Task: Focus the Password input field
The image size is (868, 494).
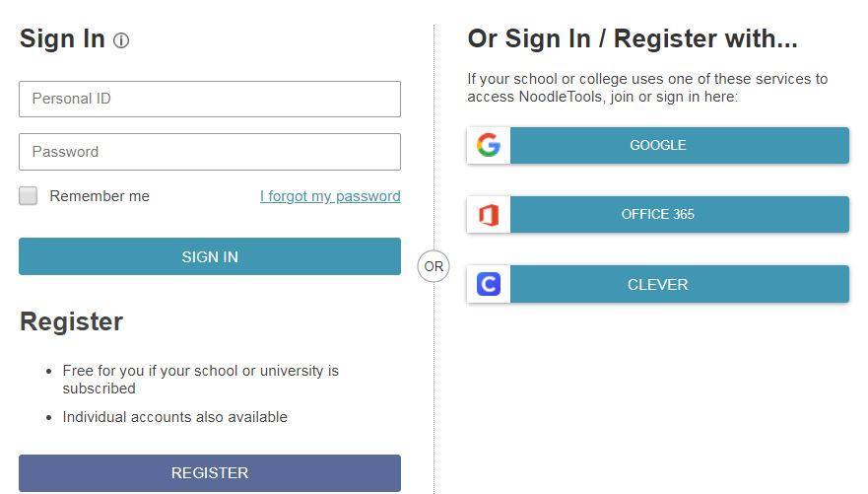Action: click(209, 152)
